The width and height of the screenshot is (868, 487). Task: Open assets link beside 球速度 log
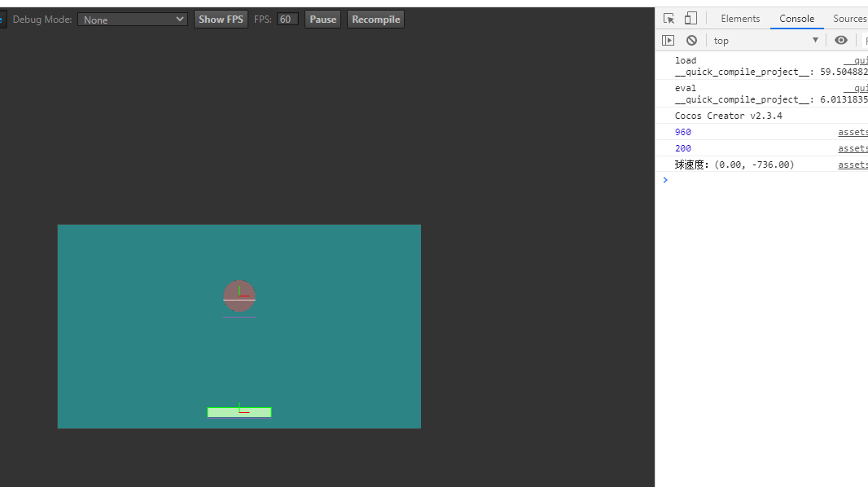pyautogui.click(x=853, y=165)
